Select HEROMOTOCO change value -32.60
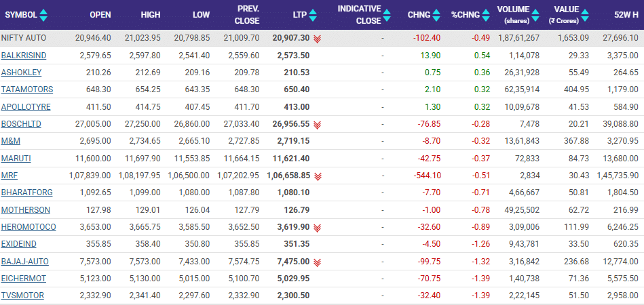 429,226
